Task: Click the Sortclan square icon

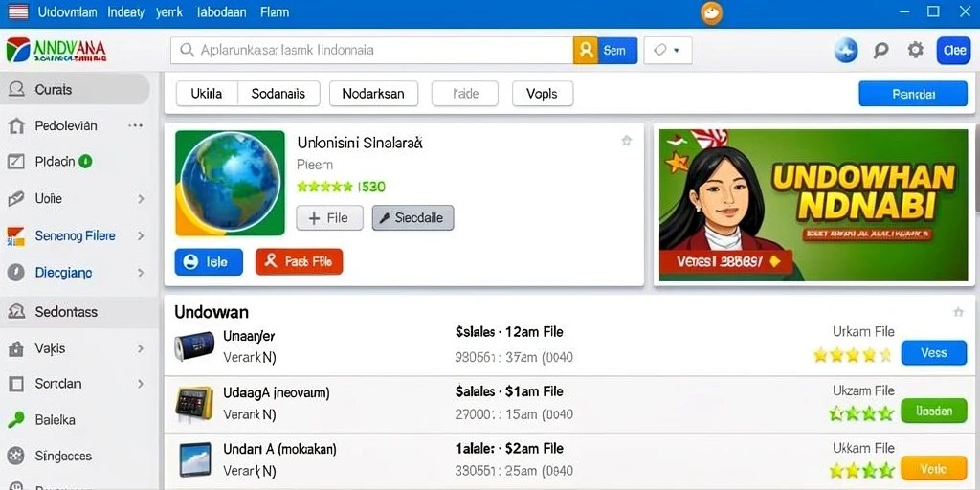Action: 15,384
